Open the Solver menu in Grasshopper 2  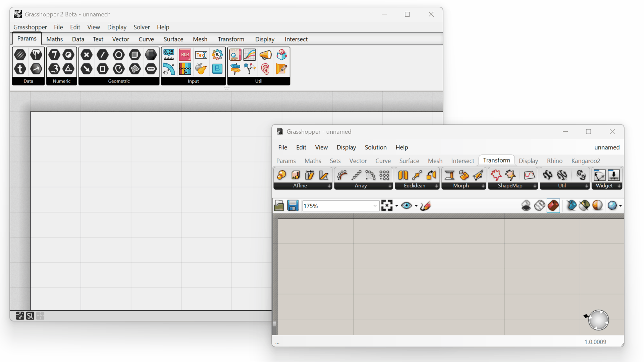point(142,27)
